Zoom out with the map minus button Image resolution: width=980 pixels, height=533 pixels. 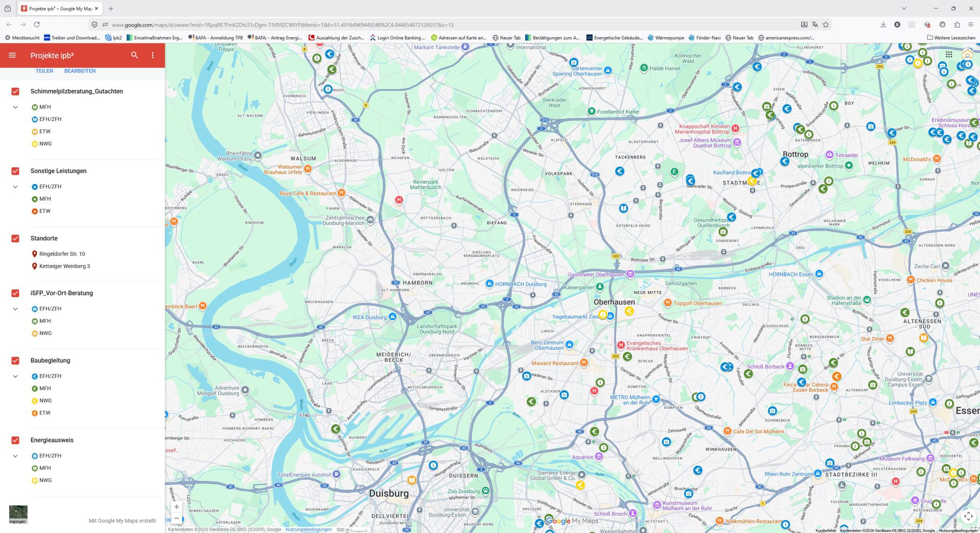[x=177, y=518]
